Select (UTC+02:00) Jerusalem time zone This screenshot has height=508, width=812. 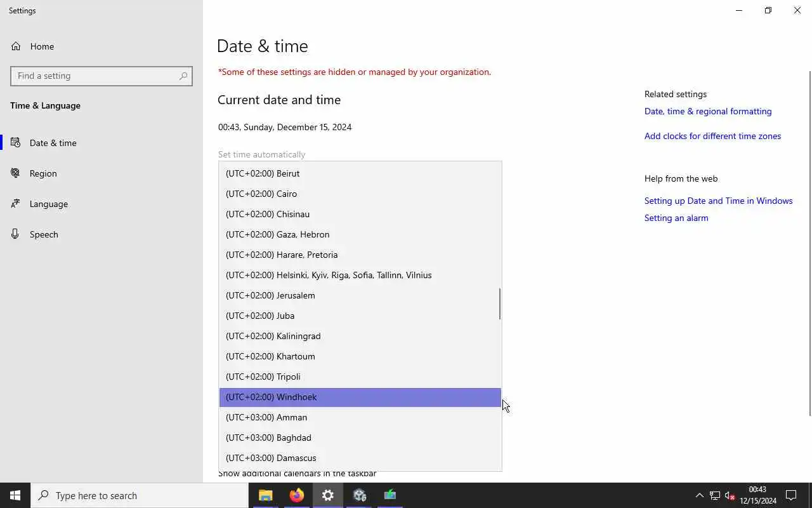360,295
